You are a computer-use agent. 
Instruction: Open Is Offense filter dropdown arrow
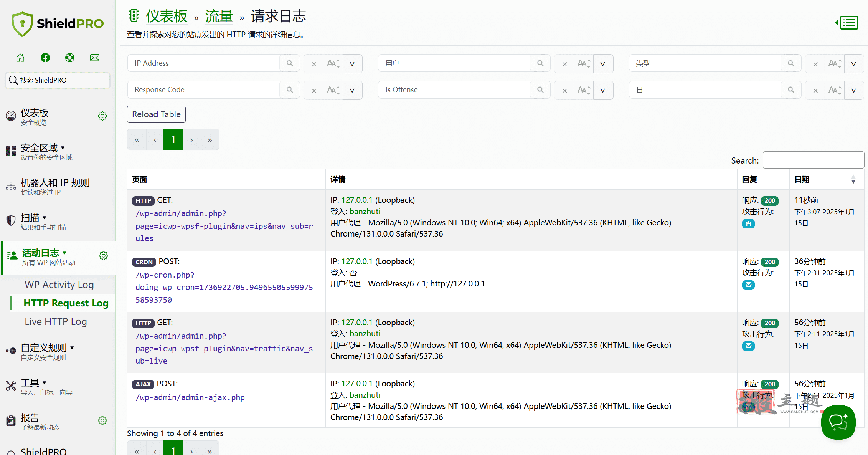coord(603,90)
